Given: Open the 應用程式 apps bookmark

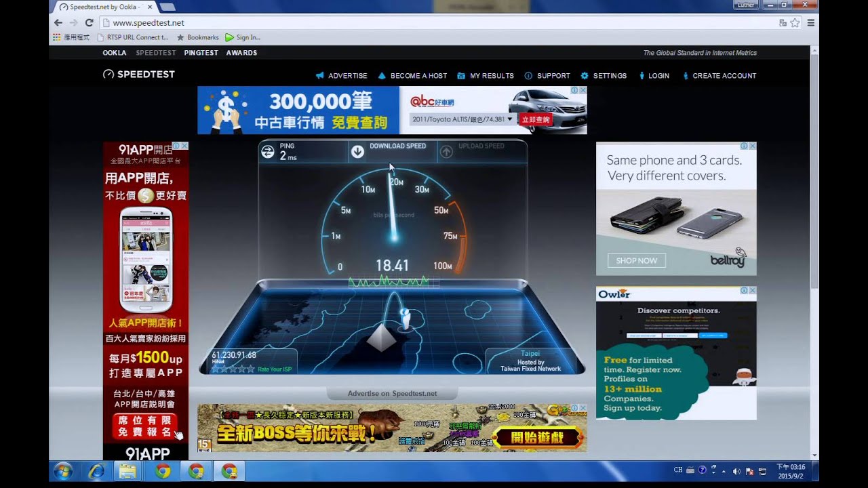Looking at the screenshot, I should coord(71,37).
